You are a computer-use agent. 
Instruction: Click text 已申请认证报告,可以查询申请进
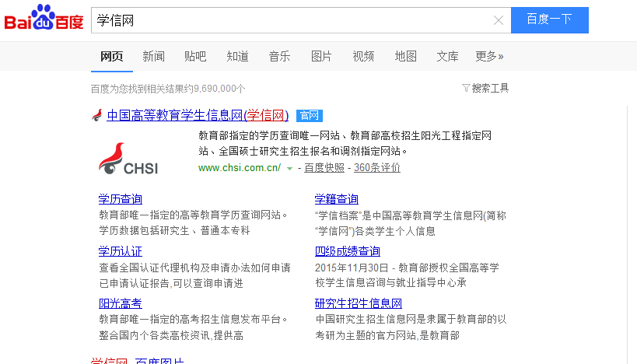(x=171, y=283)
